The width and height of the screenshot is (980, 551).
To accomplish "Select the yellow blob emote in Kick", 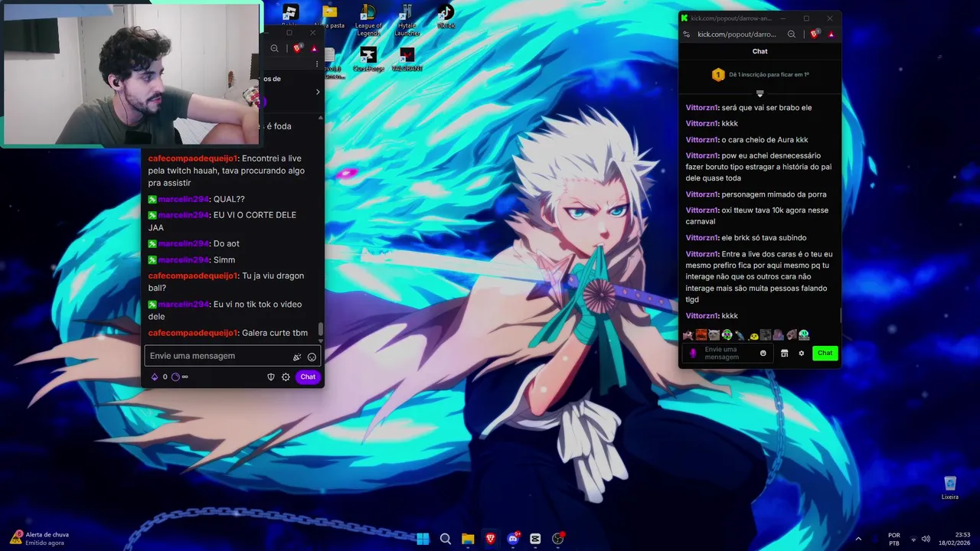I will 753,335.
